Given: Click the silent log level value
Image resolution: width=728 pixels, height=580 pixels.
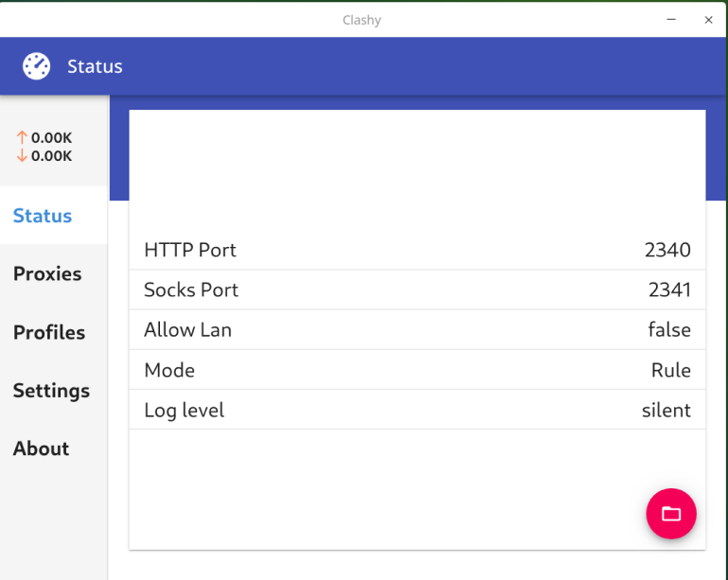Looking at the screenshot, I should 666,410.
